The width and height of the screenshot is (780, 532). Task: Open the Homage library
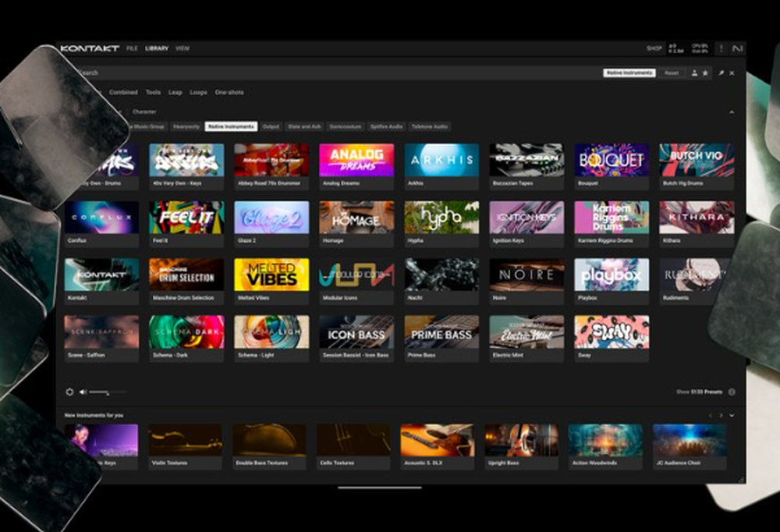pyautogui.click(x=356, y=223)
